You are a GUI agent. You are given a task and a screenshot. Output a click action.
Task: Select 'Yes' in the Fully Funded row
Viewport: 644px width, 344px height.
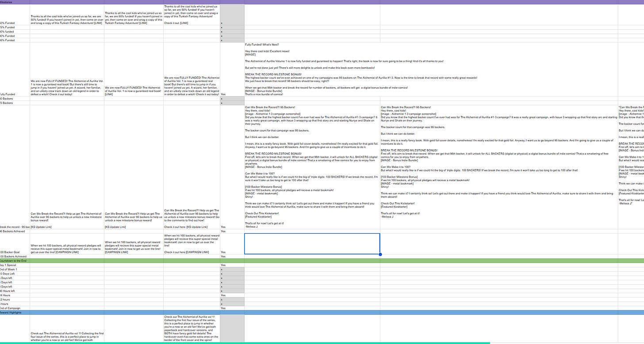click(223, 94)
